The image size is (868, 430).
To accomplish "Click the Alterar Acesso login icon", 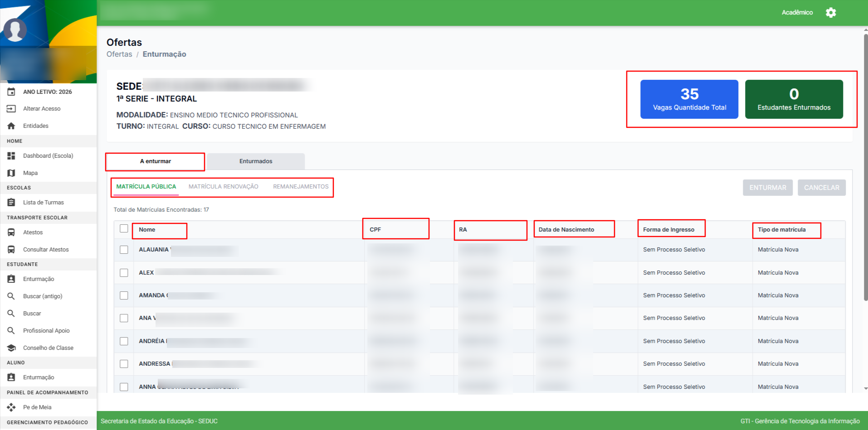I will click(11, 109).
